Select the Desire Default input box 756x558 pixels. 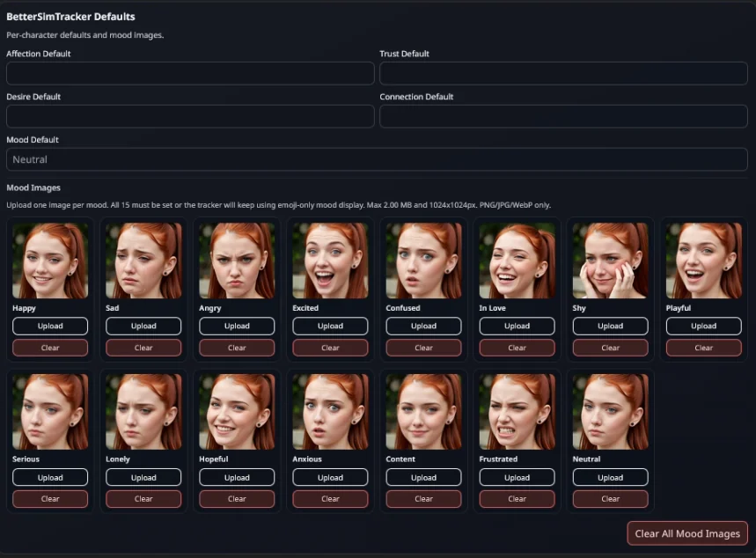(x=190, y=117)
